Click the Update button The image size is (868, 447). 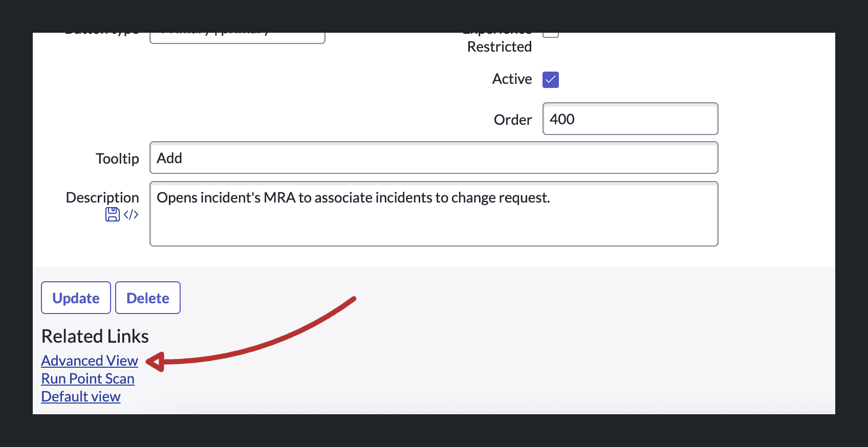point(76,298)
